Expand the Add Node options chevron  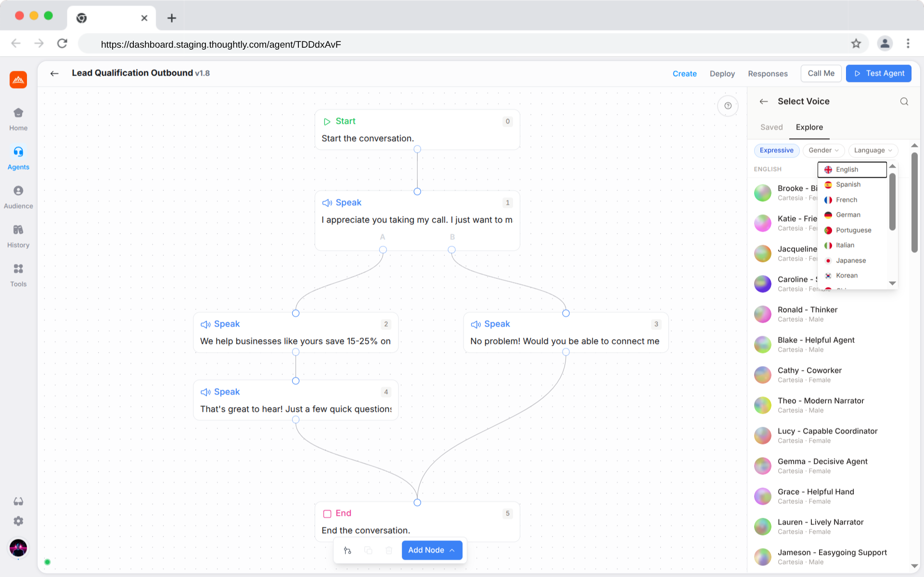[451, 550]
